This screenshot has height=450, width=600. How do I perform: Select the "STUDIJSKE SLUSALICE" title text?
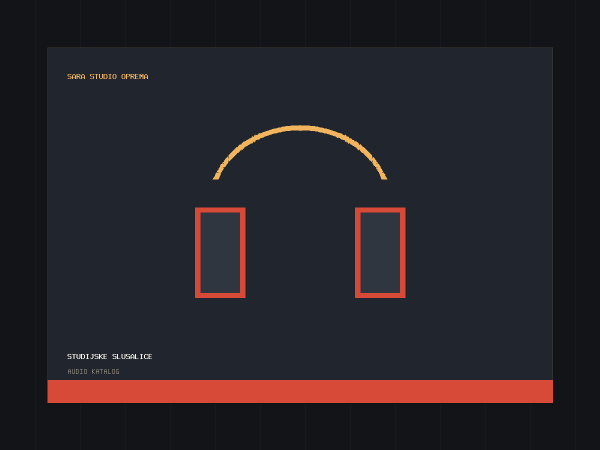point(109,356)
